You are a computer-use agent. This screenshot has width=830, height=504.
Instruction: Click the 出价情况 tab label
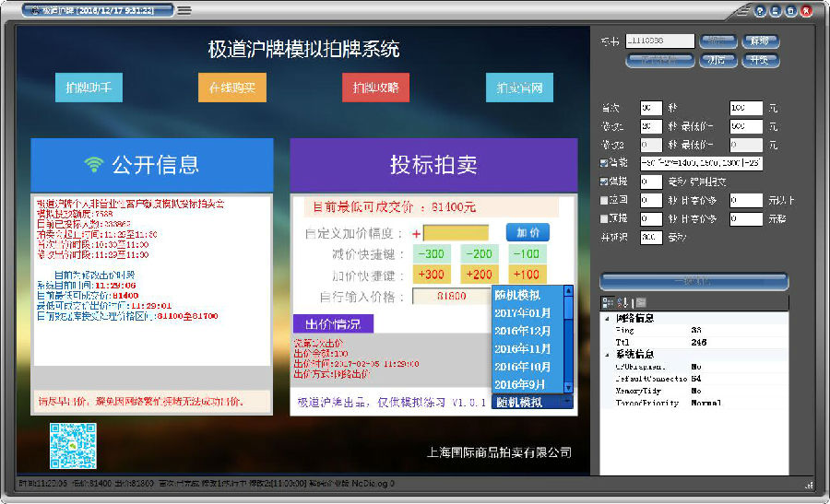[x=333, y=323]
